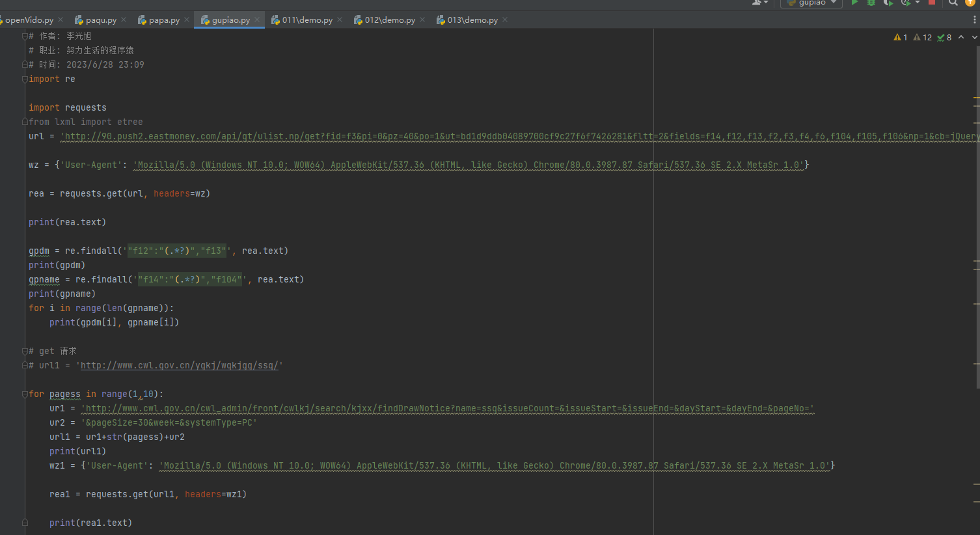
Task: Click the author comment '# 作者' line
Action: 60,36
